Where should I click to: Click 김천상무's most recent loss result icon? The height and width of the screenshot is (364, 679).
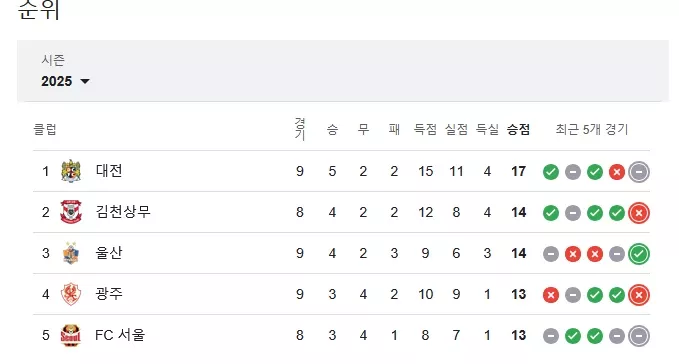click(x=639, y=213)
